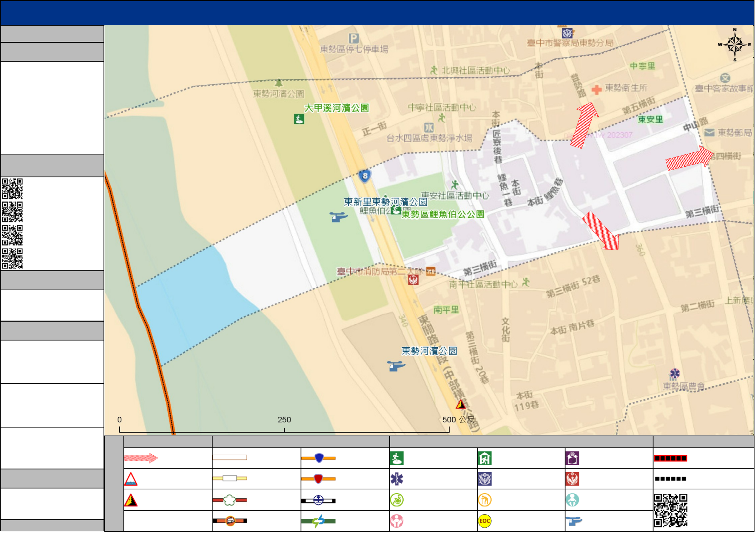Click the black dashed boundary line legend symbol
The height and width of the screenshot is (533, 756).
pos(671,479)
